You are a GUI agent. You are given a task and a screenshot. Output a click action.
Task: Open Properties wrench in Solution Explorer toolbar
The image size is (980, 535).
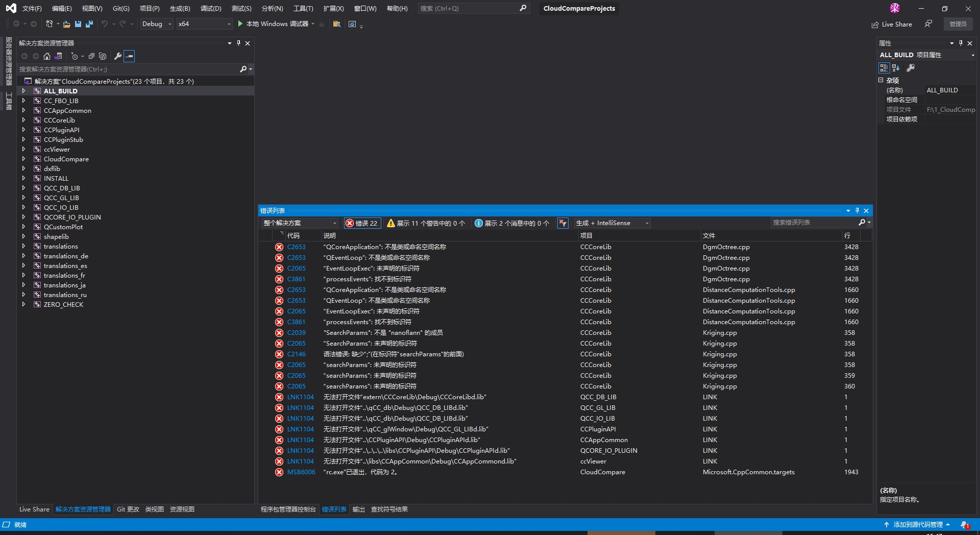(118, 56)
